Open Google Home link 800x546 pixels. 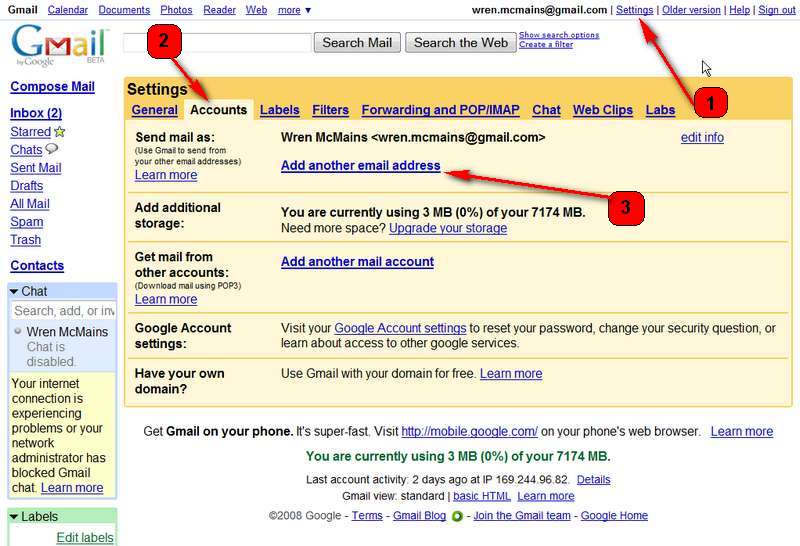pos(614,515)
